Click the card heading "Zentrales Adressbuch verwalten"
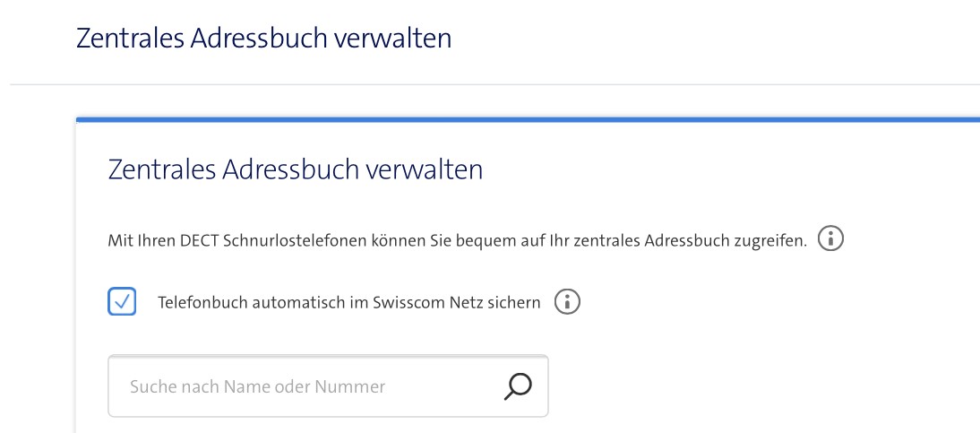This screenshot has width=980, height=433. click(x=295, y=169)
